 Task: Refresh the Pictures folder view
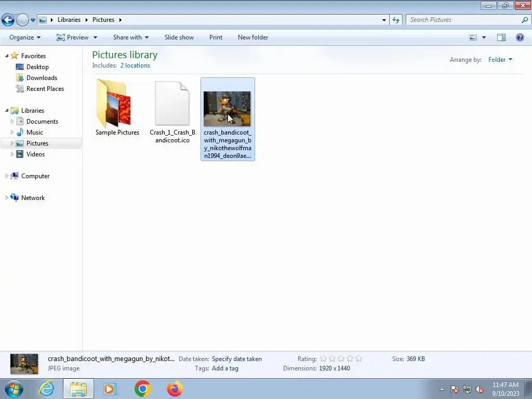pyautogui.click(x=395, y=20)
